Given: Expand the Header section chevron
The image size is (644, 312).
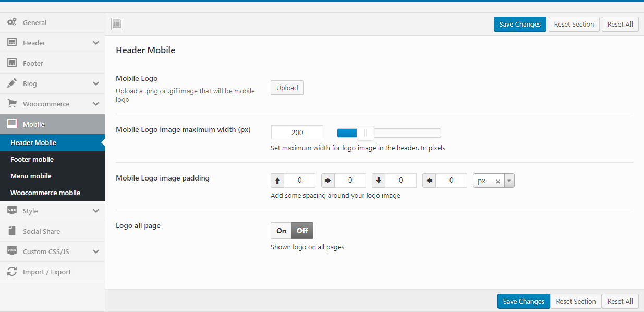Looking at the screenshot, I should click(96, 43).
